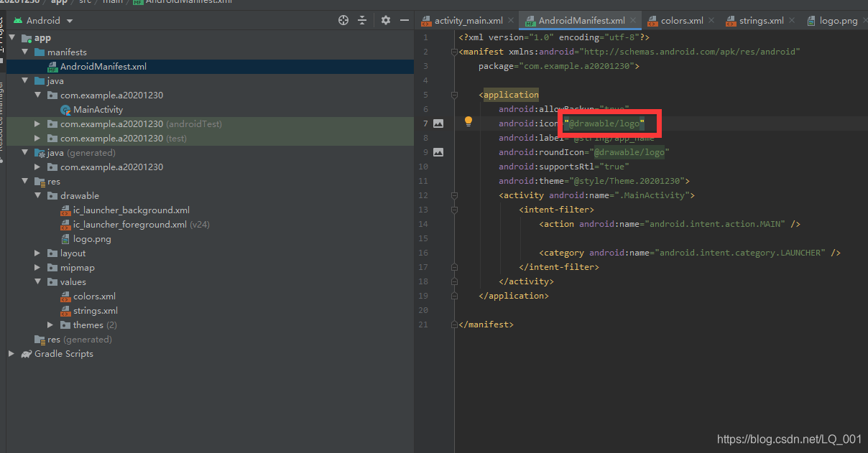Screen dimensions: 868x453
Task: Click the app module folder icon
Action: [27, 38]
